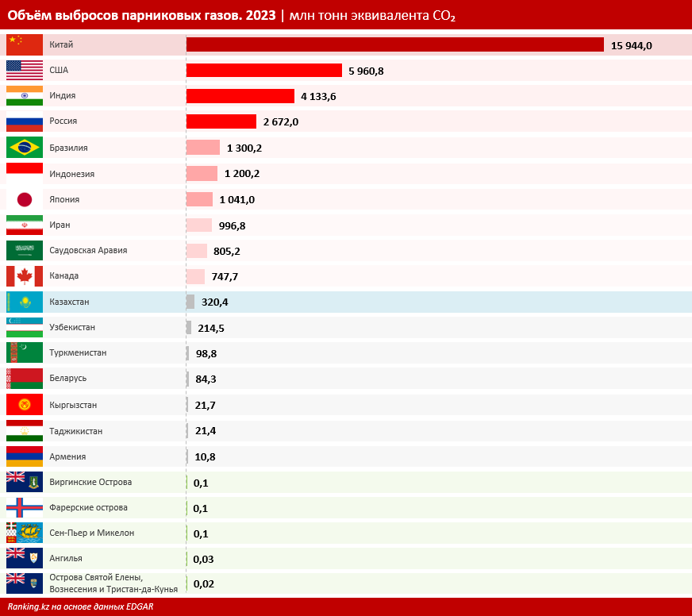This screenshot has width=692, height=616.
Task: Click the value '98,8'
Action: coord(206,354)
